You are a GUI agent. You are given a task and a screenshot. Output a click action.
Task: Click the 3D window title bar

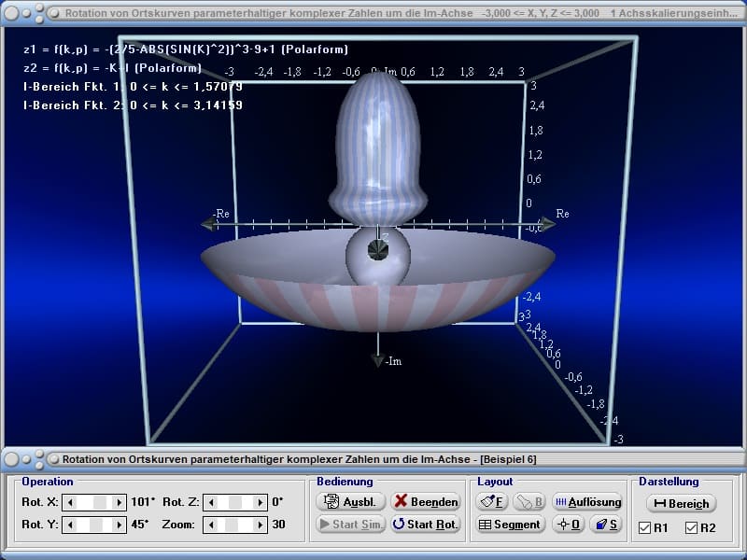tap(373, 13)
